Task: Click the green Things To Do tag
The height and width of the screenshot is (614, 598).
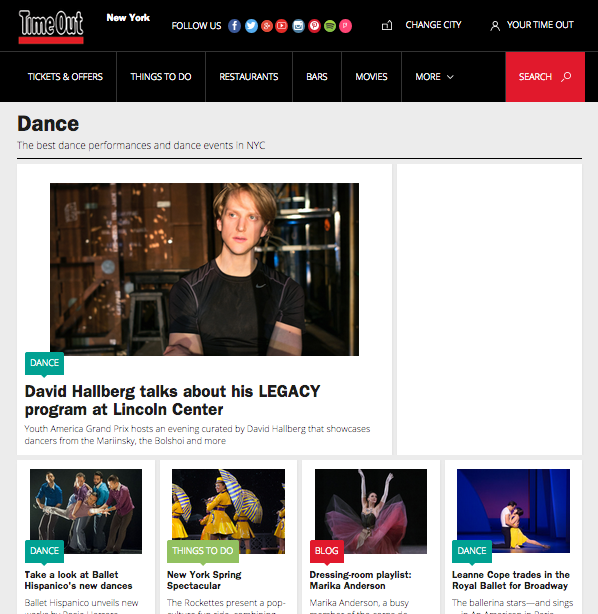Action: pos(202,551)
